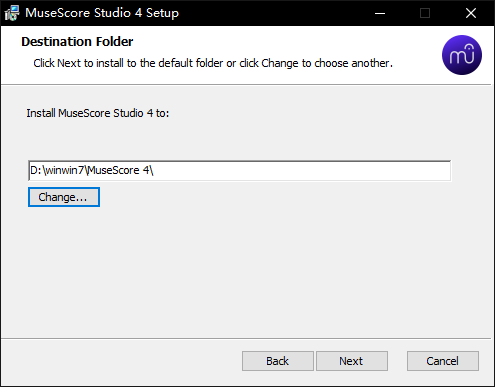Click the word "Setup" in the title bar
The height and width of the screenshot is (387, 495).
point(162,13)
